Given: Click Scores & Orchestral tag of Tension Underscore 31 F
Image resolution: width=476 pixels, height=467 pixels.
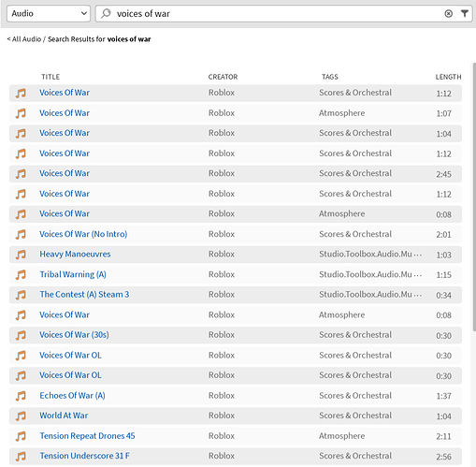Looking at the screenshot, I should click(355, 456).
